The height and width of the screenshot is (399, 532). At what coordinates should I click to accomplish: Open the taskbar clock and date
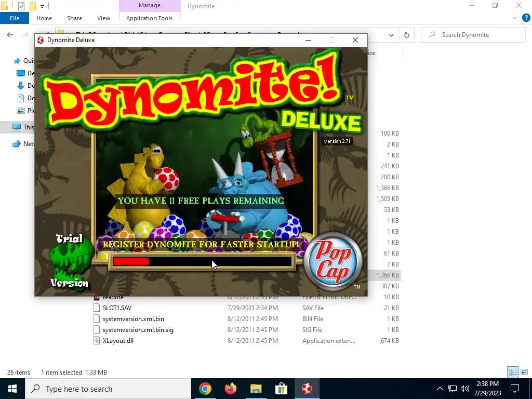pos(487,389)
